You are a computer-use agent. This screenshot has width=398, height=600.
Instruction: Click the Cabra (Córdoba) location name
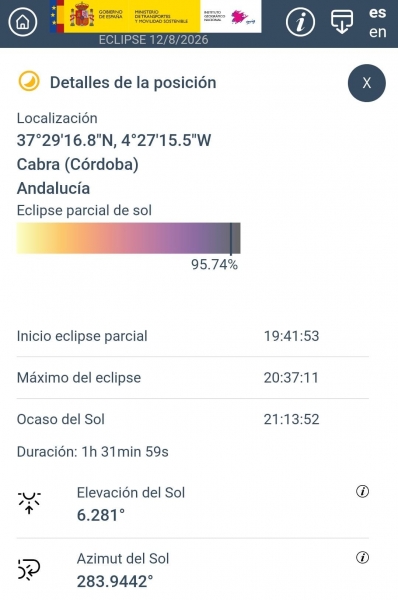(78, 165)
